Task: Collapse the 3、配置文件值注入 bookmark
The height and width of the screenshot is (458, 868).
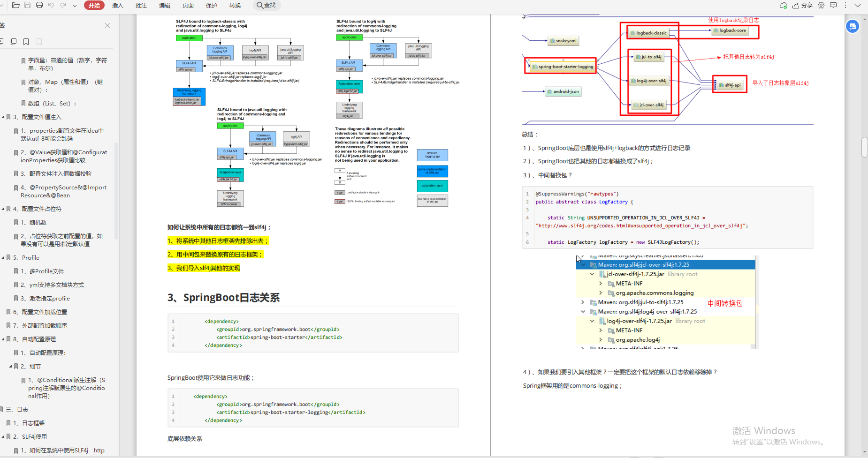Action: (3, 117)
